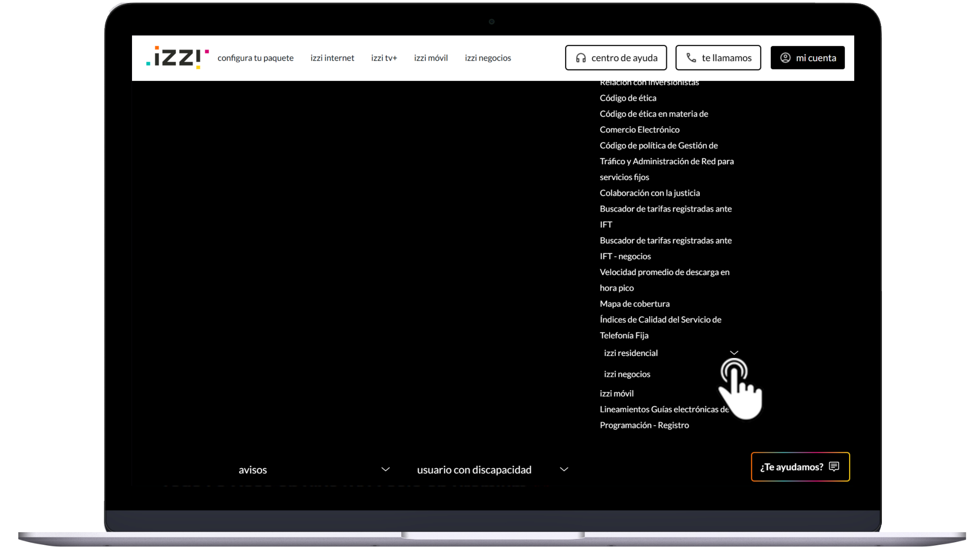Image resolution: width=980 pixels, height=551 pixels.
Task: Click the ¿Te ayudamos? chat button
Action: [x=800, y=466]
